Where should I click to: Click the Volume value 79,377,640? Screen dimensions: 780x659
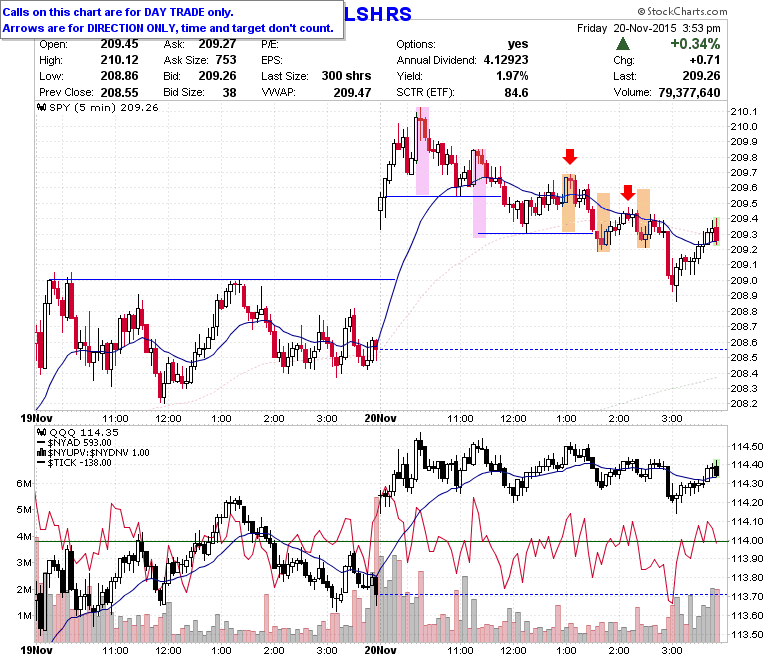point(689,93)
